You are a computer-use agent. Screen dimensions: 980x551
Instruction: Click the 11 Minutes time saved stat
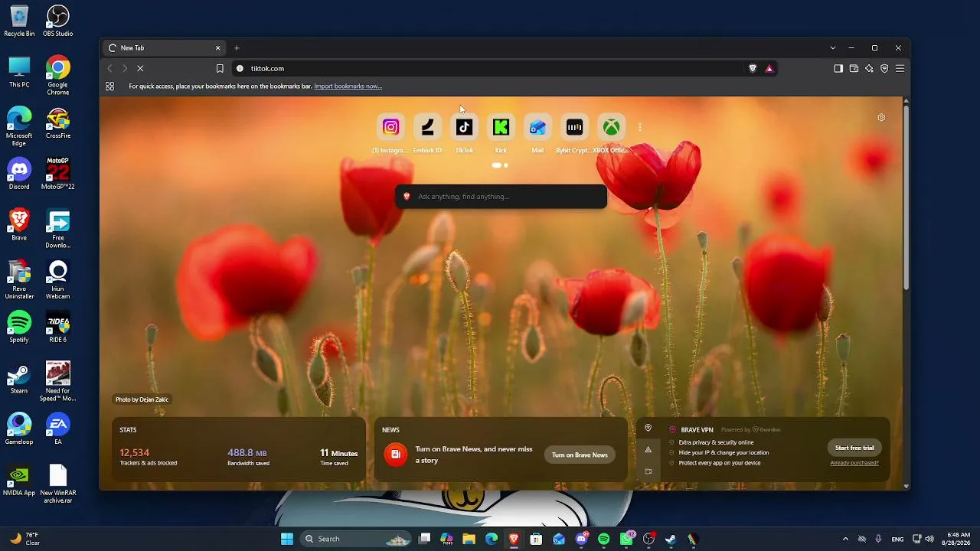coord(338,457)
